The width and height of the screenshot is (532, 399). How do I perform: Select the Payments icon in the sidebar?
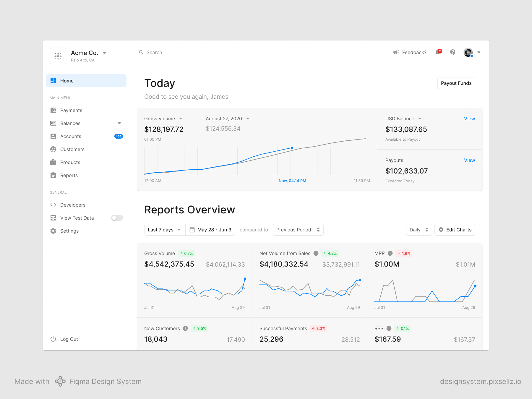(53, 110)
